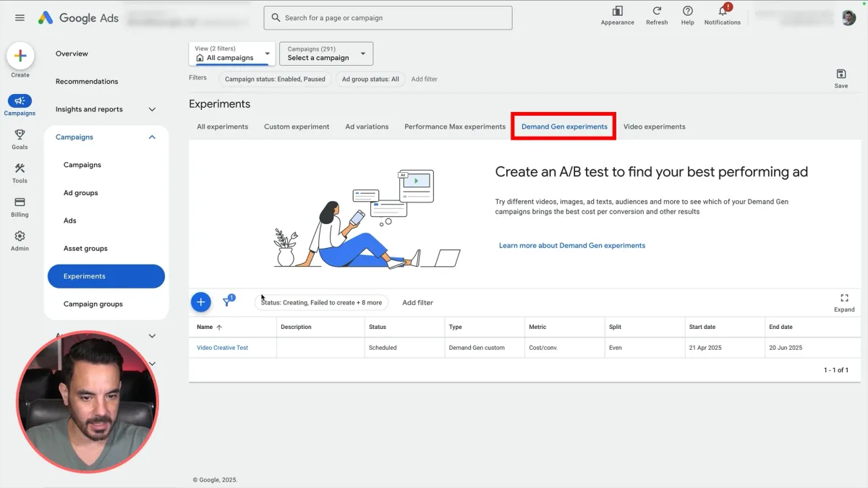
Task: Collapse the Campaigns nav section
Action: (x=152, y=137)
